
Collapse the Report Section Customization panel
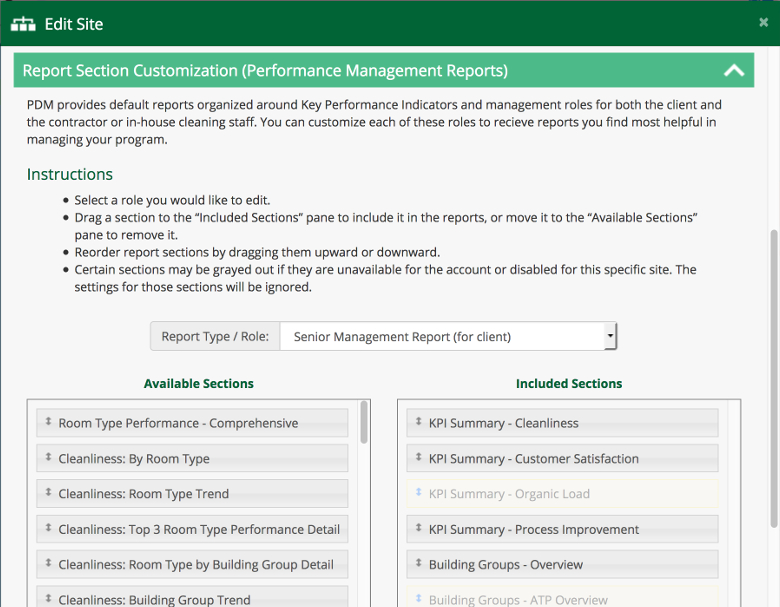pyautogui.click(x=733, y=71)
